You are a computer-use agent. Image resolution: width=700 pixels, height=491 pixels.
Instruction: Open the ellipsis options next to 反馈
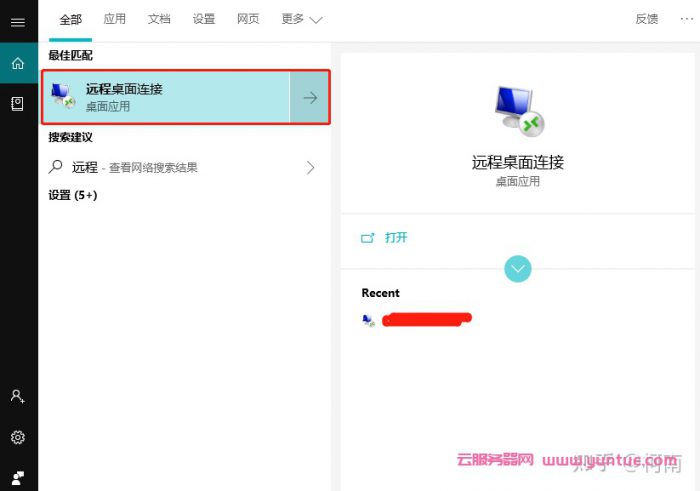click(x=686, y=19)
